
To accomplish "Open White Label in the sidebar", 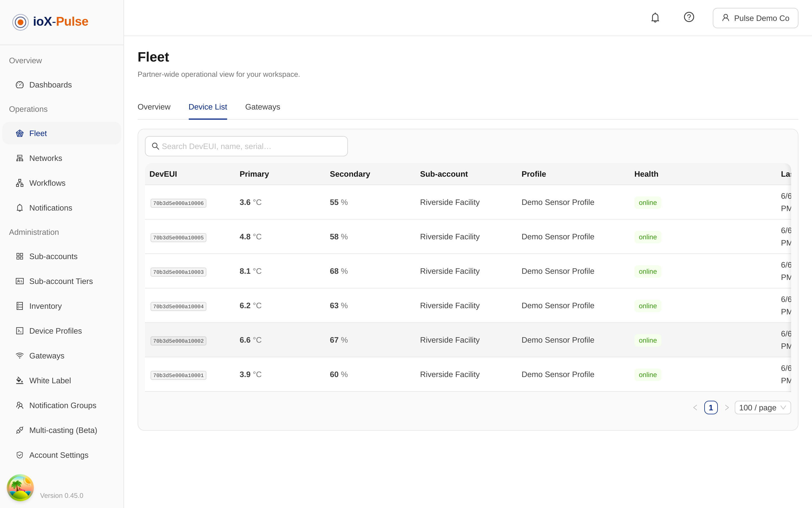I will click(62, 381).
